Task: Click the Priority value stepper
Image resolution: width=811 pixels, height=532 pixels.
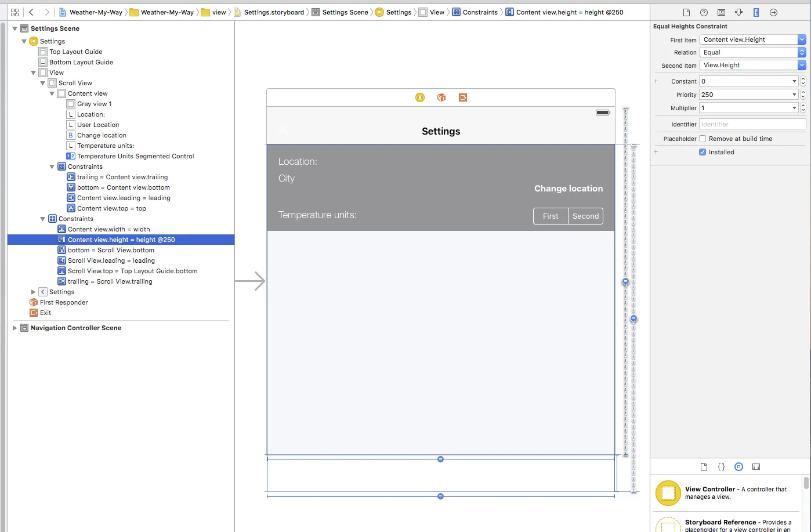Action: [x=803, y=95]
